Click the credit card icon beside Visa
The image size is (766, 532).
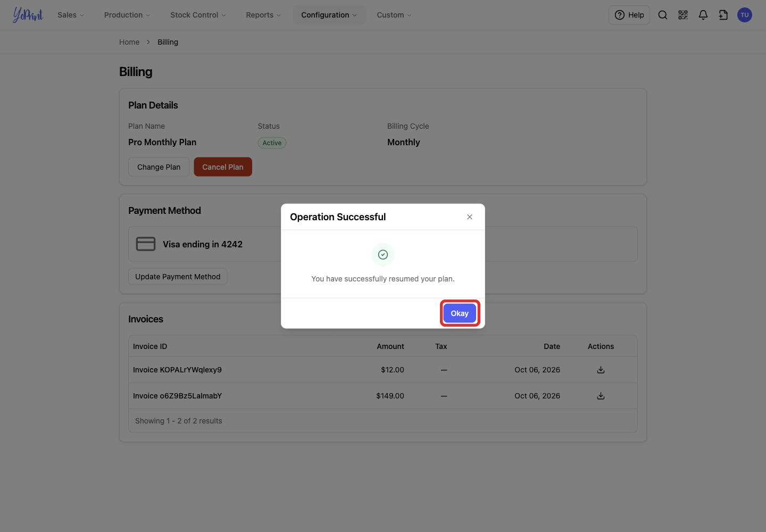146,244
